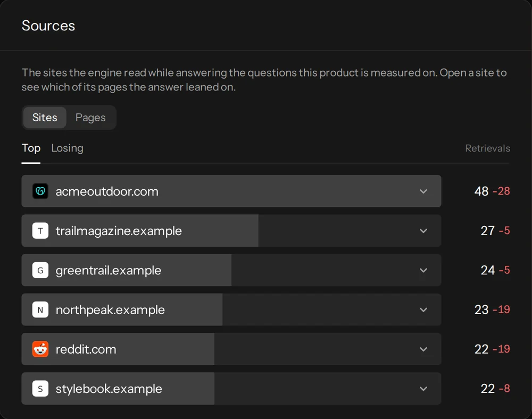Expand the stylebook.example row chevron
Viewport: 532px width, 419px height.
click(423, 389)
